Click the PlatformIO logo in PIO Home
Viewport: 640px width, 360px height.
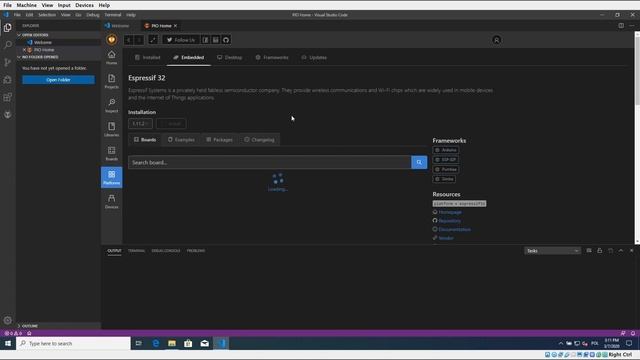(111, 40)
